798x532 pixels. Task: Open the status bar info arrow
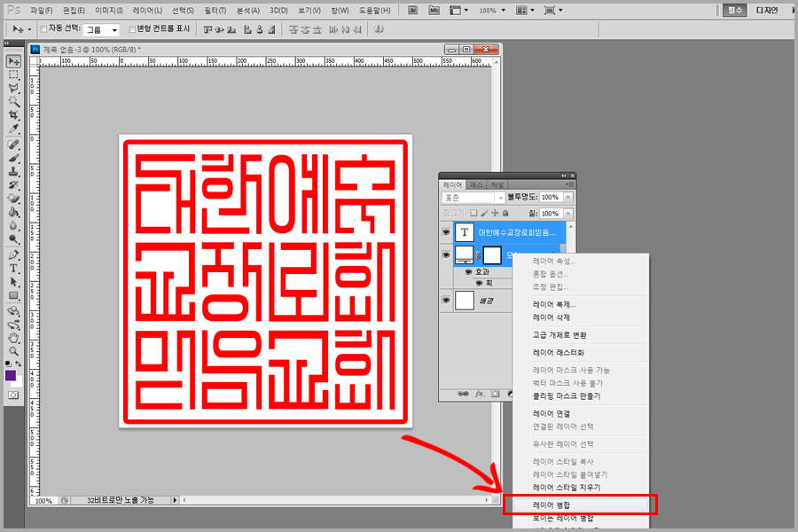click(x=175, y=500)
